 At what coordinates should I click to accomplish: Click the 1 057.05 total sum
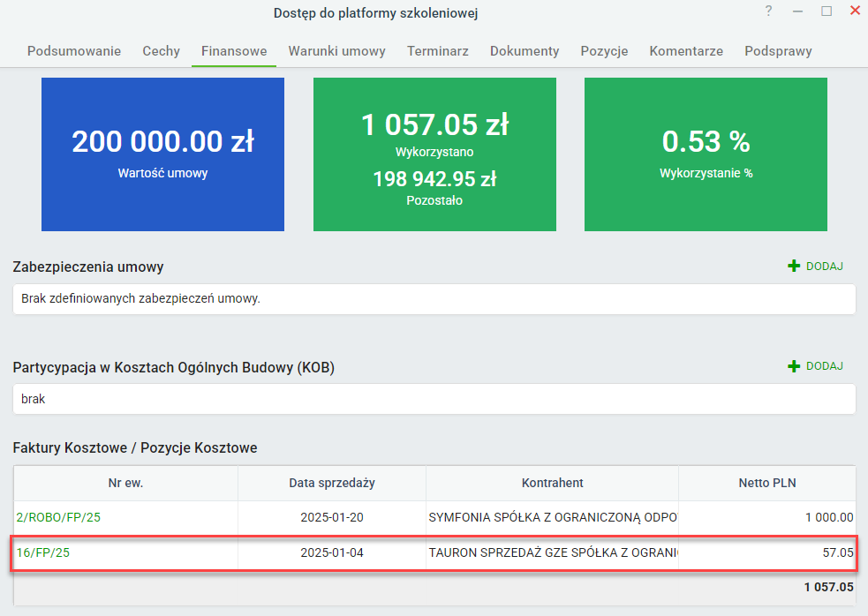click(828, 587)
